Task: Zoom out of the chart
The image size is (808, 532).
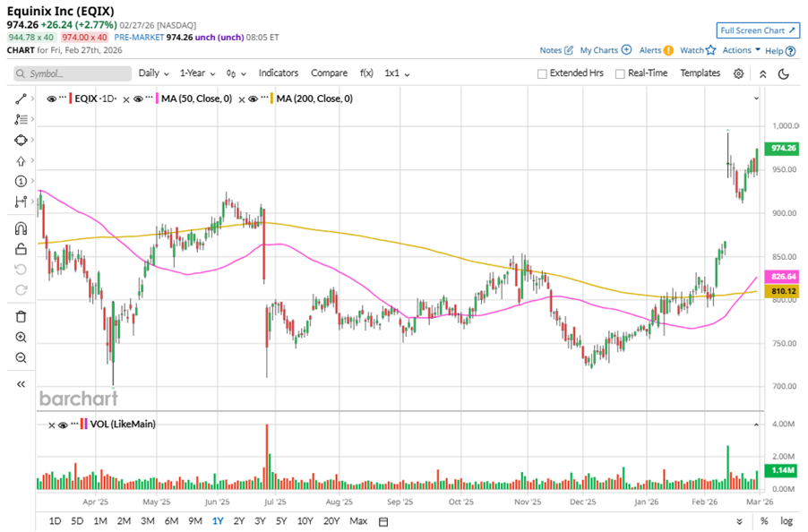Action: point(21,358)
